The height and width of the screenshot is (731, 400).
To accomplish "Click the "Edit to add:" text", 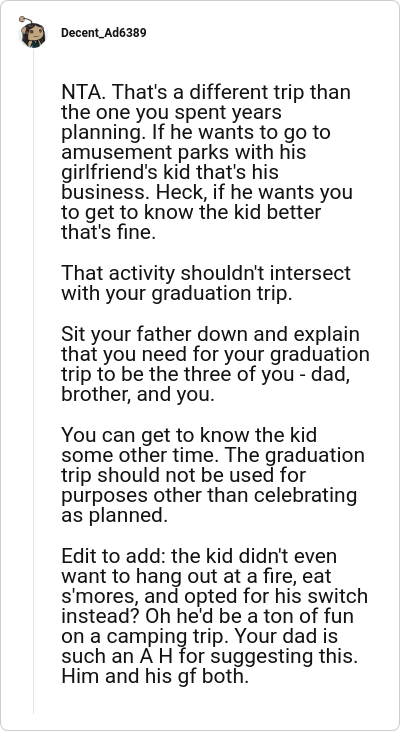I will [x=113, y=556].
